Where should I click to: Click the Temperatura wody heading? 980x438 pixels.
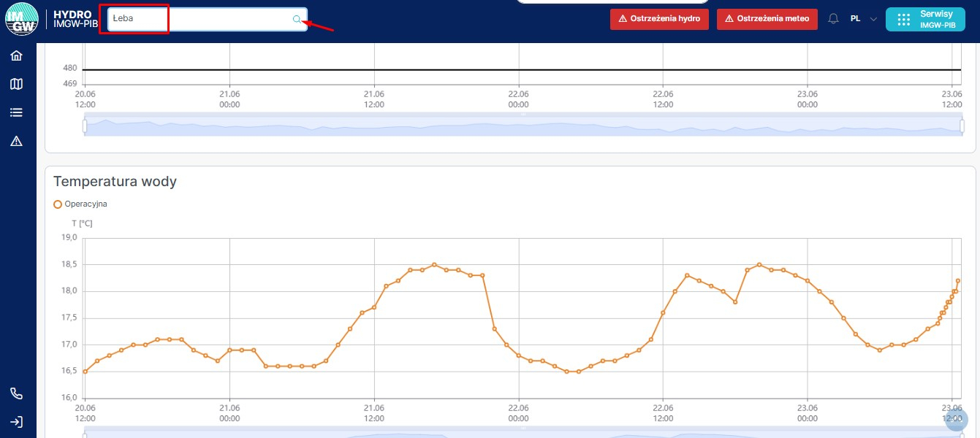115,181
